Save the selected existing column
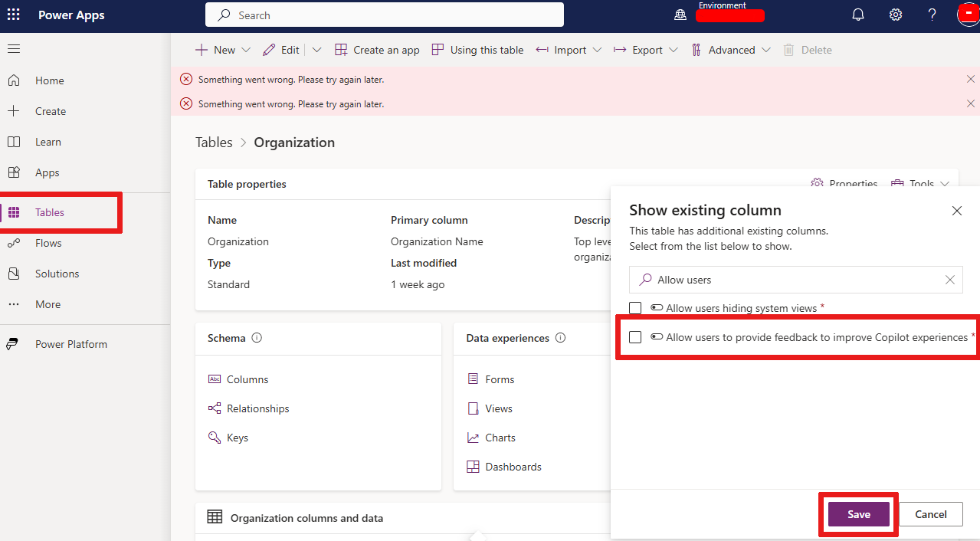The height and width of the screenshot is (541, 980). click(x=858, y=514)
